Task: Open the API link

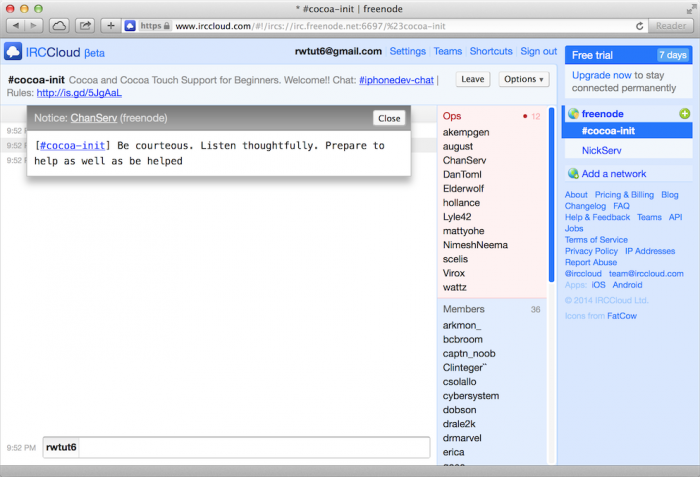Action: coord(675,217)
